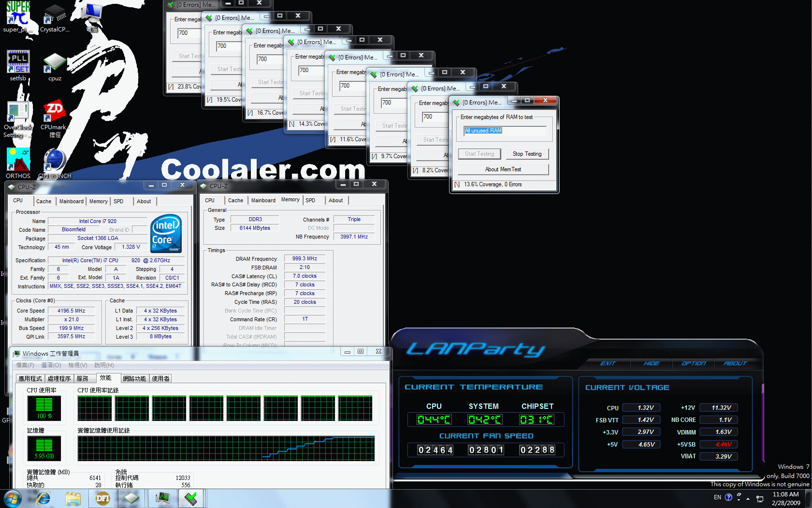Switch to Task Manager on taskbar
Screen dimensions: 812x508
coord(162,498)
